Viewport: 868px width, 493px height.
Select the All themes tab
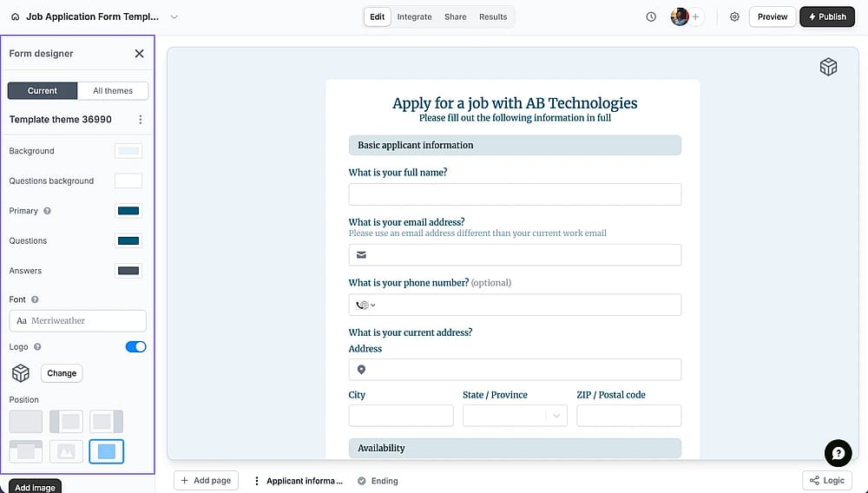113,91
